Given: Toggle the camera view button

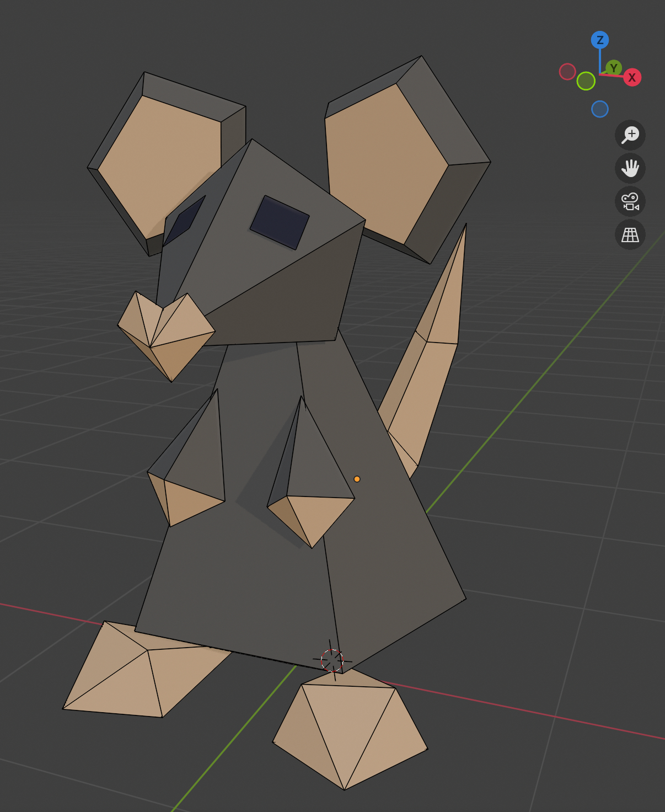Looking at the screenshot, I should pyautogui.click(x=630, y=201).
